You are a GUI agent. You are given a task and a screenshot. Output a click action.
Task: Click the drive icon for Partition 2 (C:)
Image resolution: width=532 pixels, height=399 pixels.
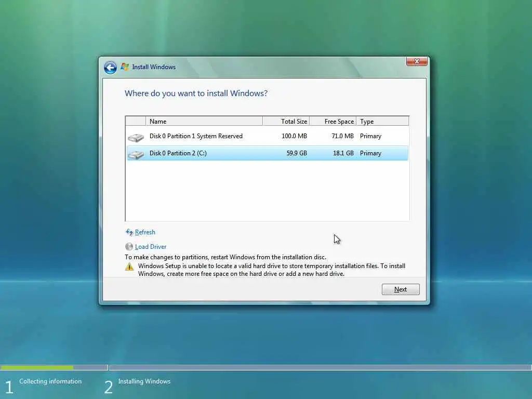[136, 155]
